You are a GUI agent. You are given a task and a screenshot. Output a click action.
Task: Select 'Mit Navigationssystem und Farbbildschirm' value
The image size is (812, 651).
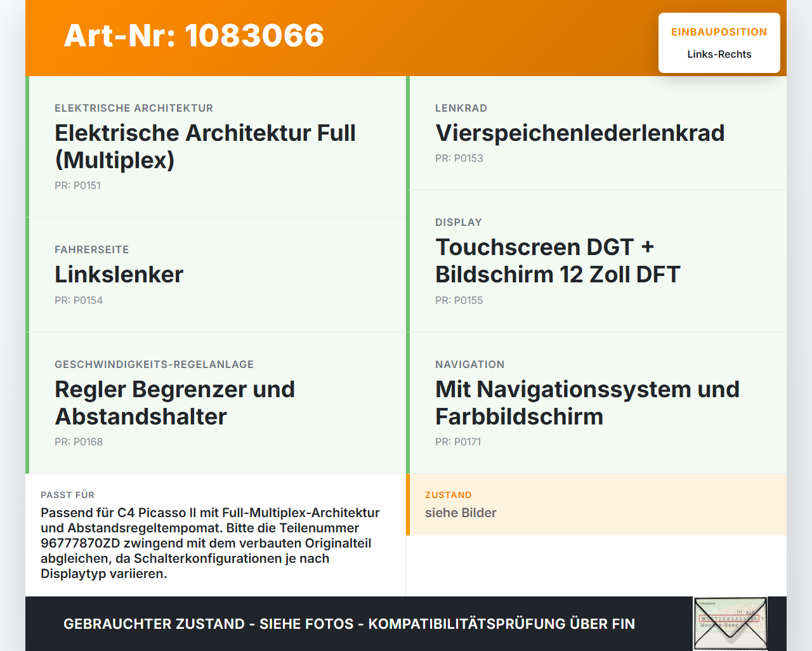[x=587, y=403]
